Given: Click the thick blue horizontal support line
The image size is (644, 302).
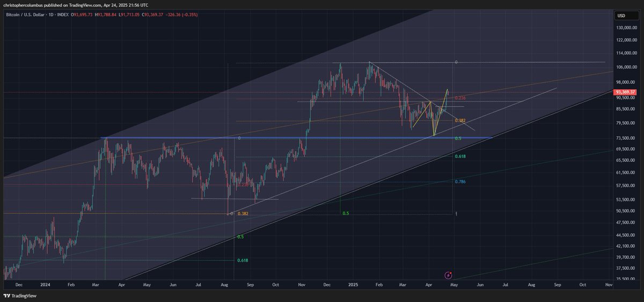Looking at the screenshot, I should tap(295, 138).
